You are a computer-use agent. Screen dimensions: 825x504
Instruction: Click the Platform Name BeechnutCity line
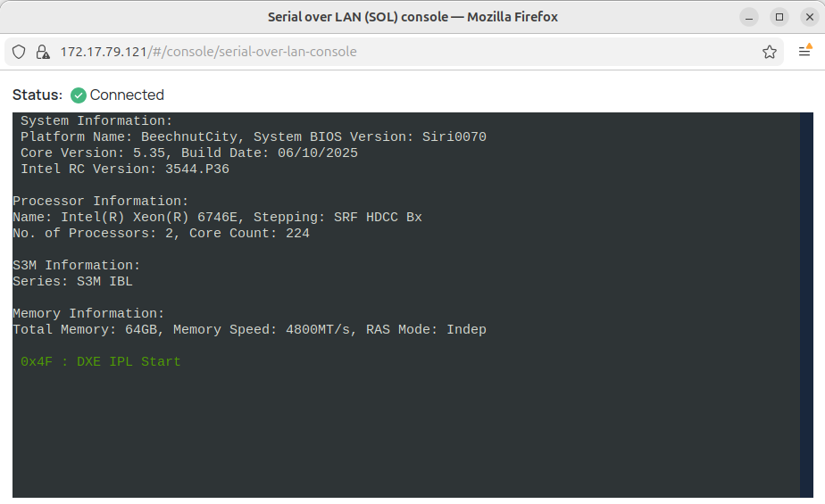click(x=254, y=136)
